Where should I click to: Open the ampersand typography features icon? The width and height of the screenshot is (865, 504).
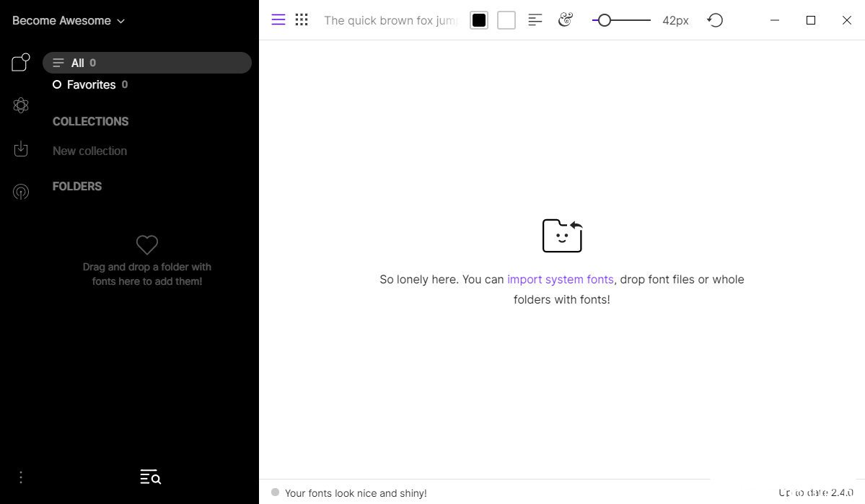[x=566, y=20]
